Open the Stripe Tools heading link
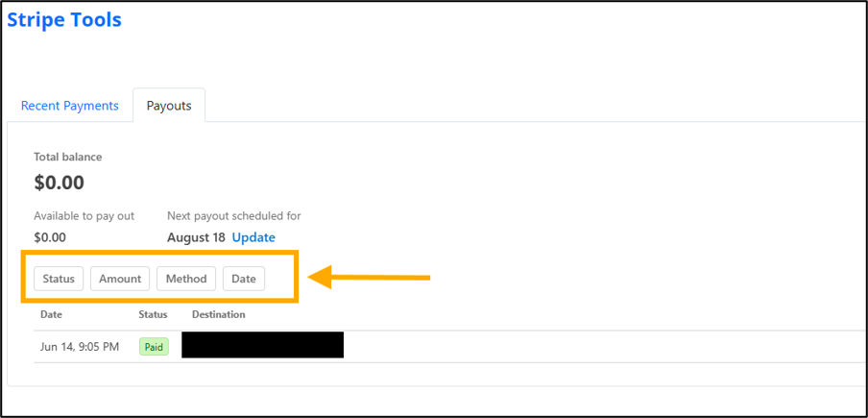Screen dimensions: 868x418 pyautogui.click(x=64, y=20)
